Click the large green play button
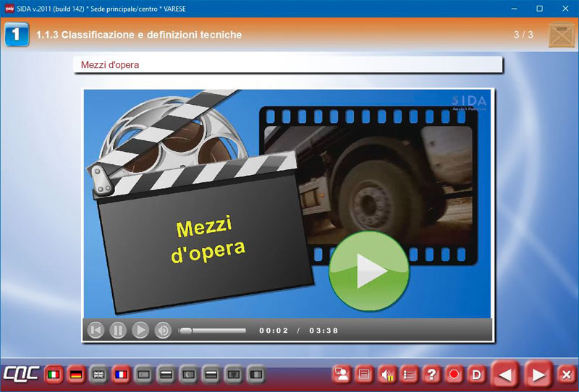579x392 pixels. (369, 271)
